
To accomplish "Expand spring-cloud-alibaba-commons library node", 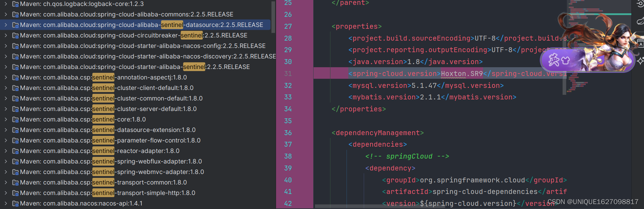I will 6,14.
